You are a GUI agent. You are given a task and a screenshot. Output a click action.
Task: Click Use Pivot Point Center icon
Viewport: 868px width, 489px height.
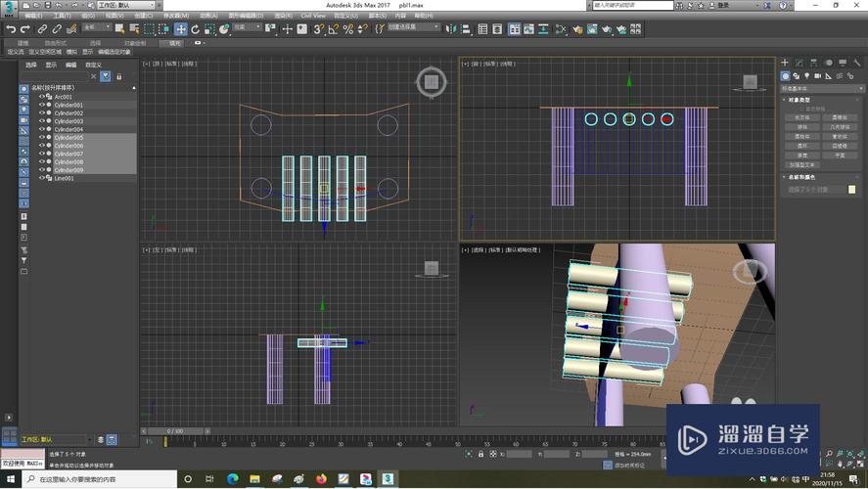(x=270, y=29)
